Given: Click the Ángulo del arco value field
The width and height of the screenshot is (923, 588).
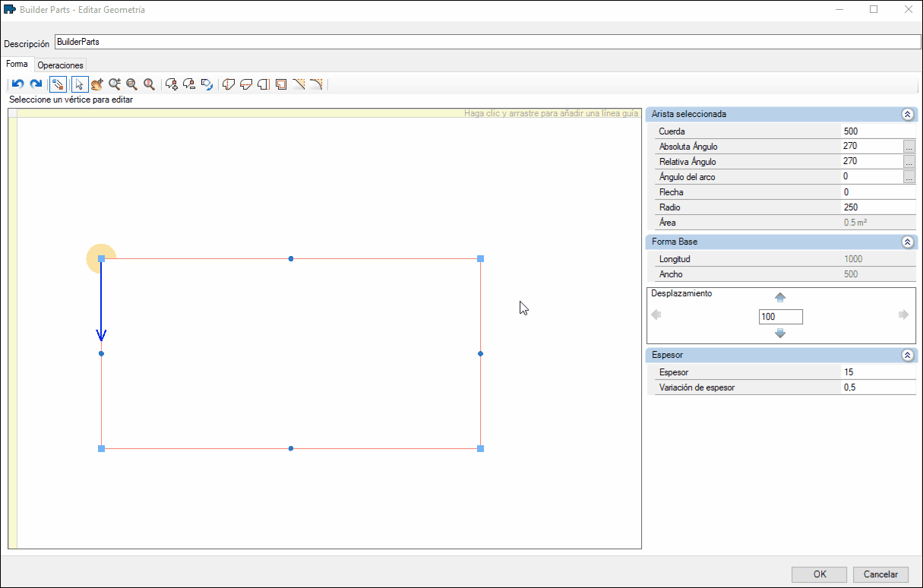Looking at the screenshot, I should 871,176.
